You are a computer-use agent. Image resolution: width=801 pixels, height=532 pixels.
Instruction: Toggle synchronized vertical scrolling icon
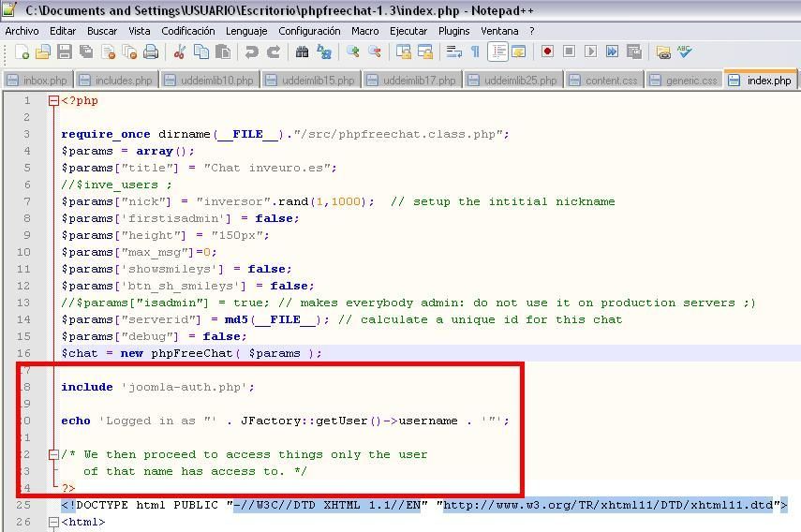(x=404, y=52)
